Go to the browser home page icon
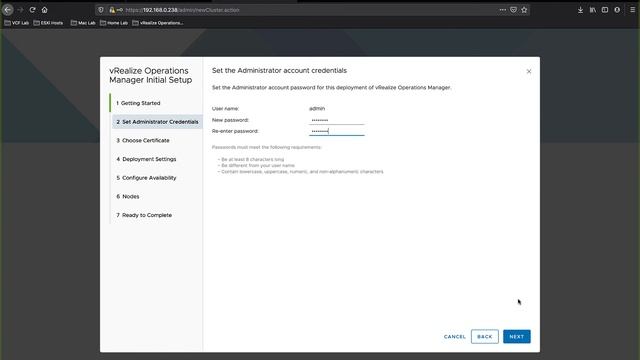This screenshot has width=640, height=360. coord(44,10)
